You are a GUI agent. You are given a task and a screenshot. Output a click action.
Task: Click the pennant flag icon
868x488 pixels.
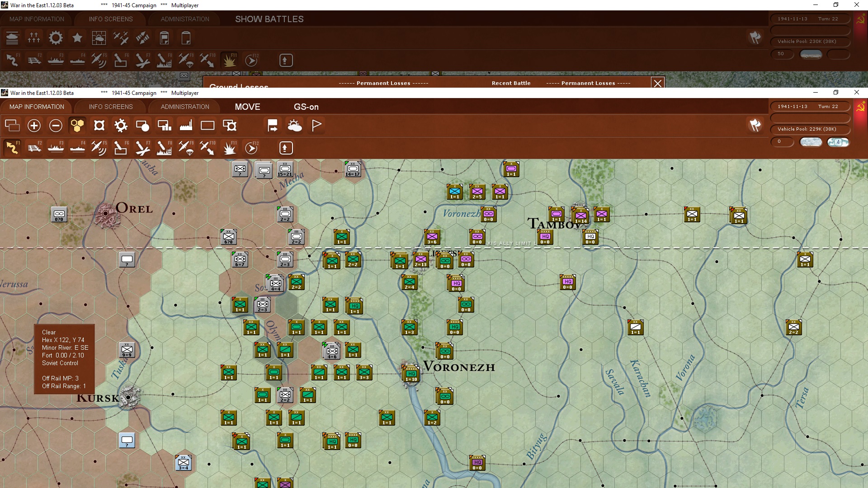point(316,126)
